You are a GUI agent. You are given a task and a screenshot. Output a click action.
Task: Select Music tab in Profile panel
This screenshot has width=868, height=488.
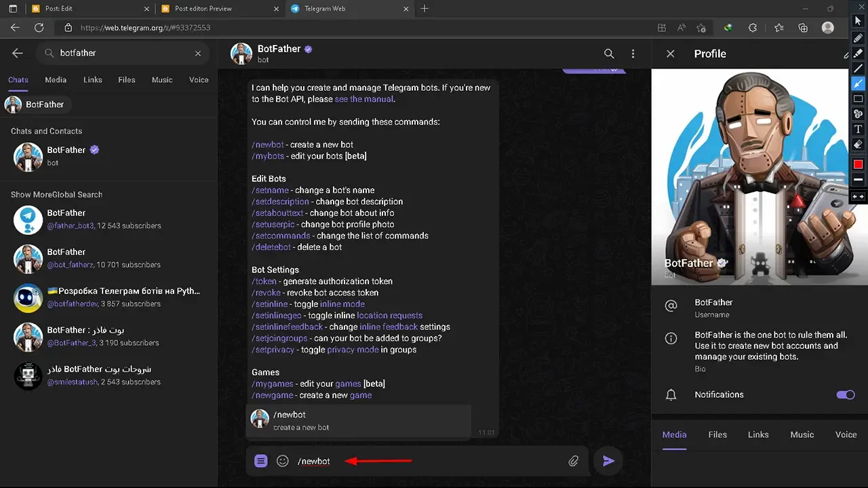pos(802,434)
